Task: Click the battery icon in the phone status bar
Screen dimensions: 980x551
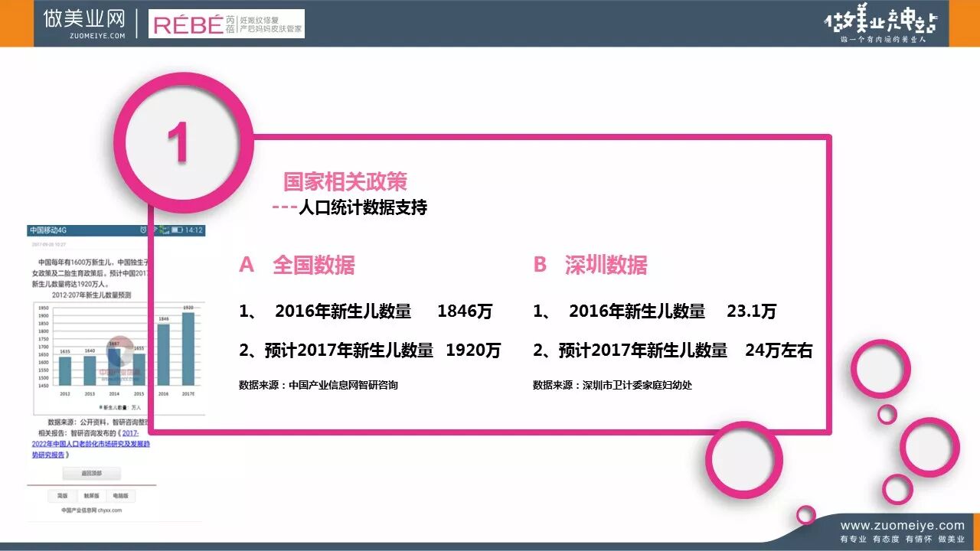Action: pos(177,230)
